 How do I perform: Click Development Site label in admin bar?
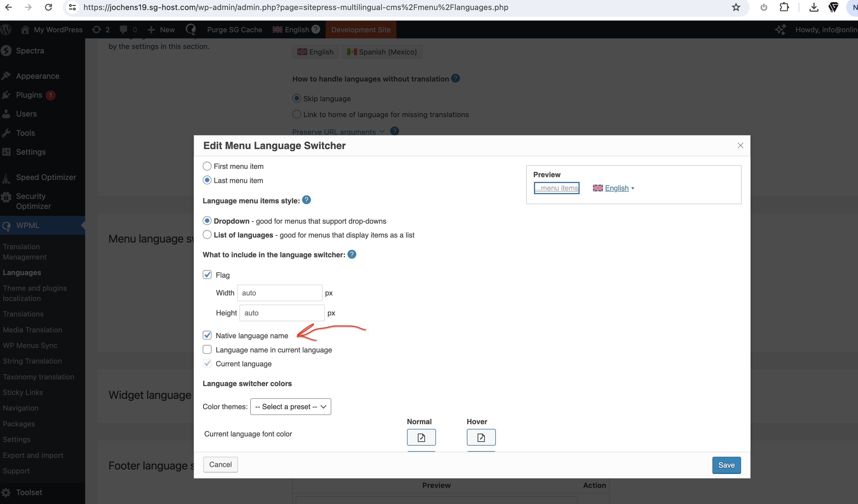point(361,29)
